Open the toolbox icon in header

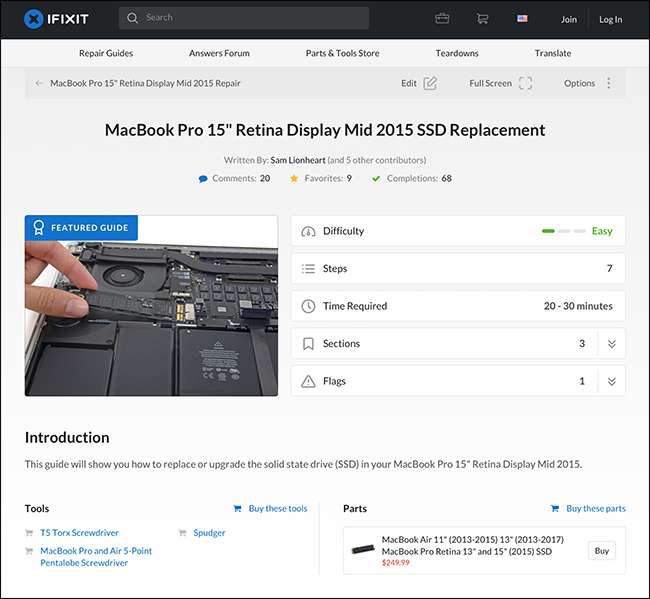pos(442,19)
